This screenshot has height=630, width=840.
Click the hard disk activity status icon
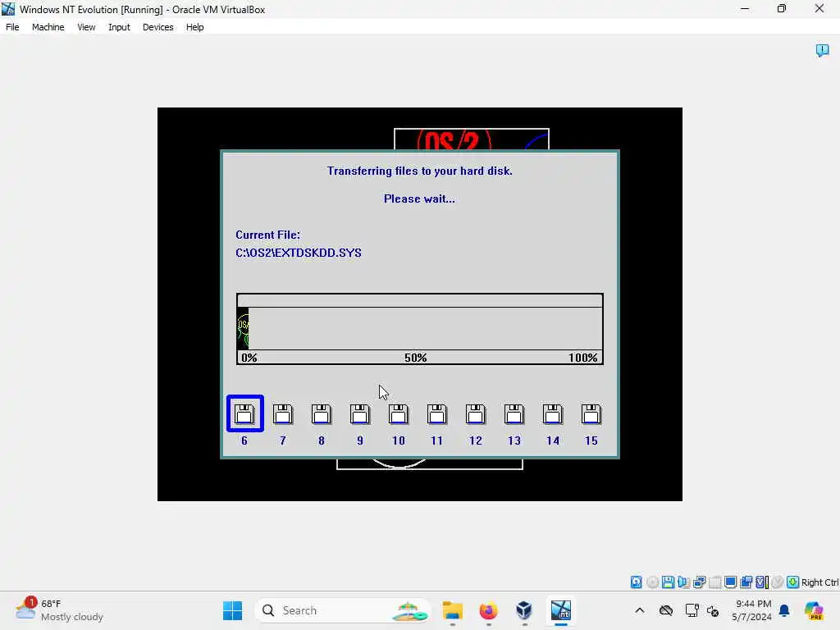tap(636, 582)
